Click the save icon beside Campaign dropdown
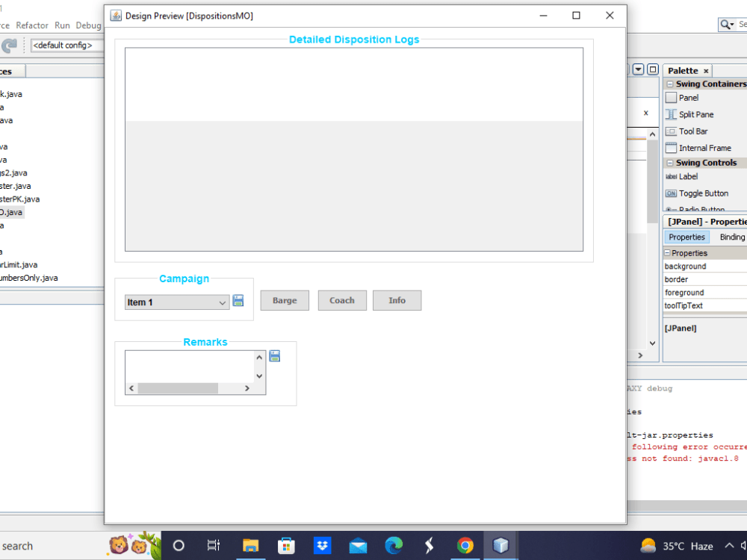This screenshot has height=560, width=747. [x=238, y=300]
